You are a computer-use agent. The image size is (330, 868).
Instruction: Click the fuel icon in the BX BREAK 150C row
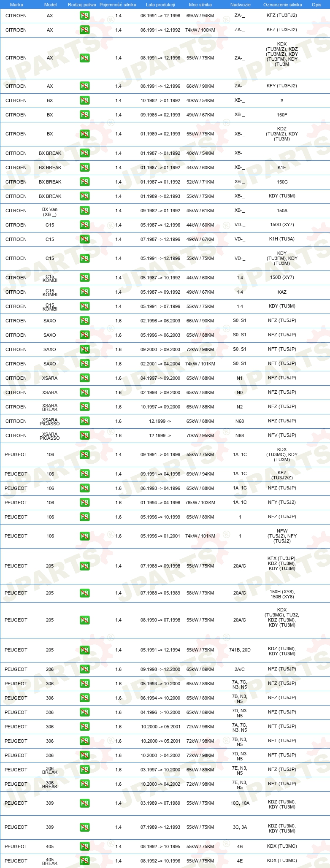point(84,182)
